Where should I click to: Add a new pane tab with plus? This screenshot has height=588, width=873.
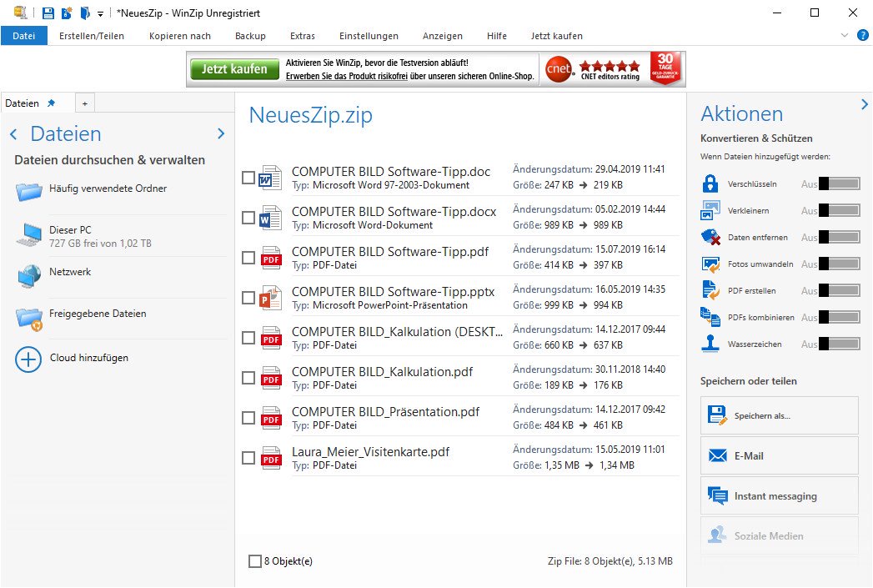(x=84, y=103)
